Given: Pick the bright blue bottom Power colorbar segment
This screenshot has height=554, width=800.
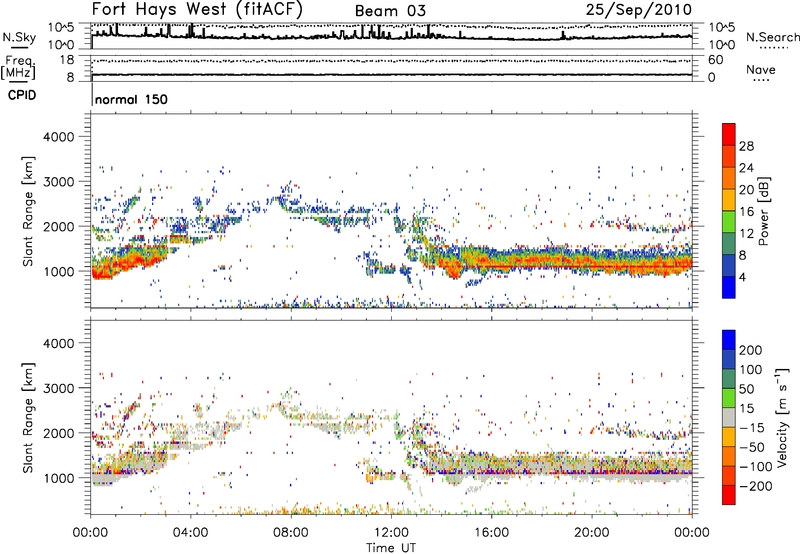Looking at the screenshot, I should 729,287.
